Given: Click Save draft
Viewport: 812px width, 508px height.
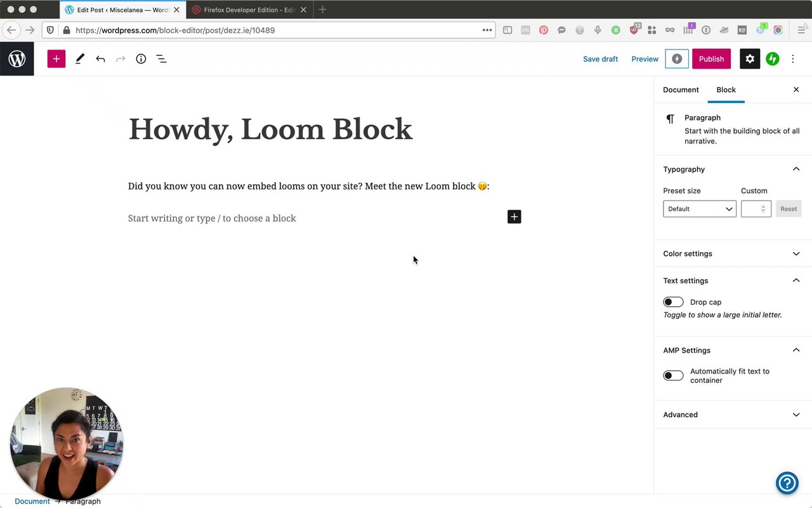Looking at the screenshot, I should click(x=600, y=59).
